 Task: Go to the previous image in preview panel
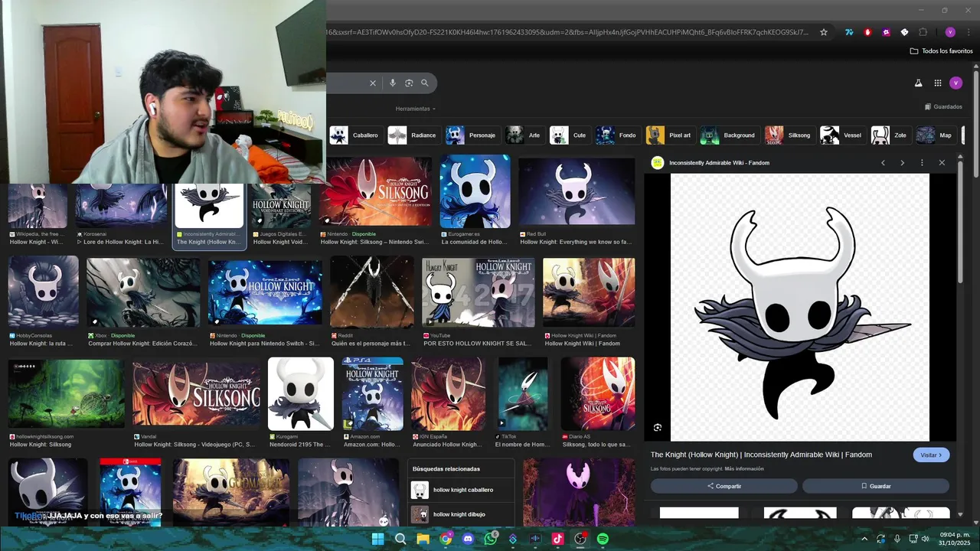pos(883,162)
